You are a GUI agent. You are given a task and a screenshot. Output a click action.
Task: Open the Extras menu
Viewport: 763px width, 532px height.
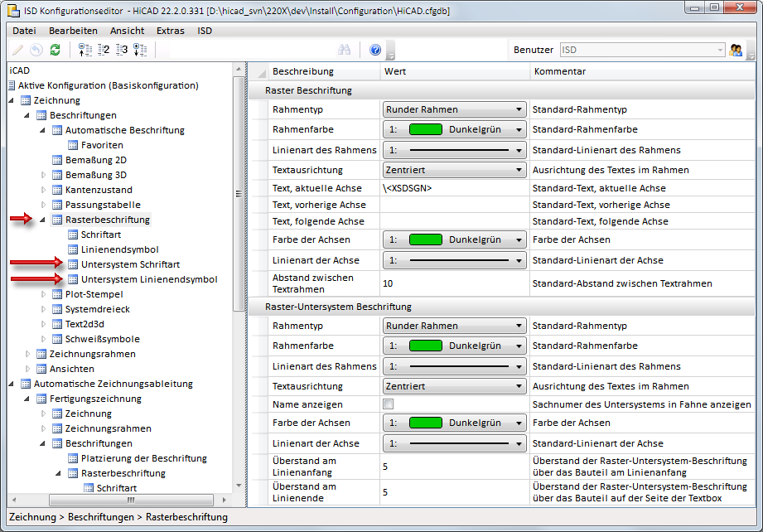pos(171,31)
